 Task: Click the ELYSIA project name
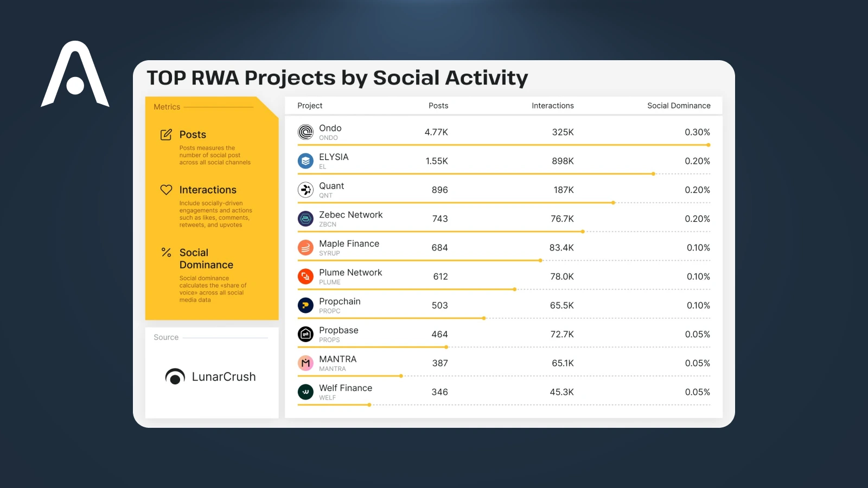click(333, 157)
